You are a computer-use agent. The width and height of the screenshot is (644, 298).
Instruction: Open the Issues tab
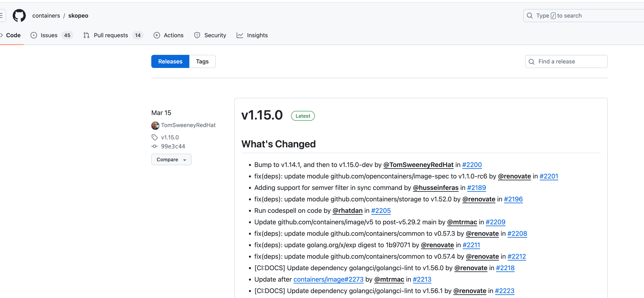click(x=52, y=35)
